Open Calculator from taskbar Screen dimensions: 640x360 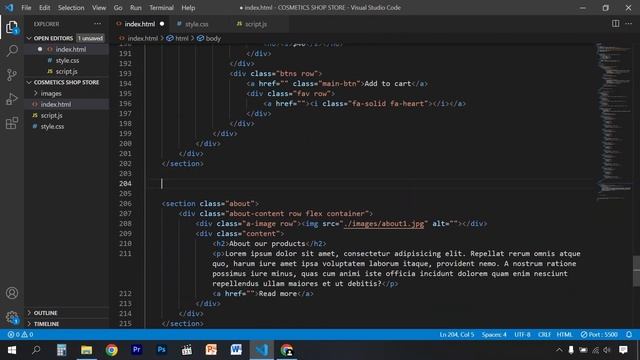coord(61,350)
